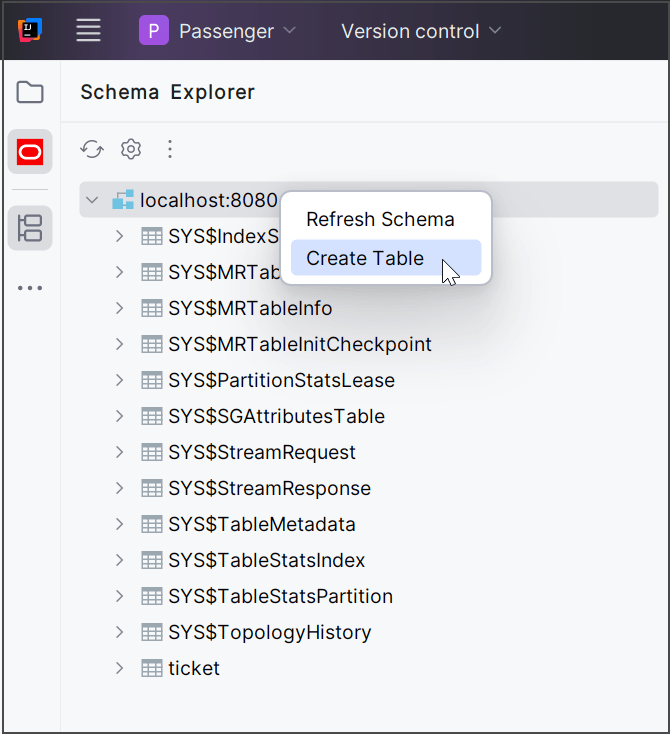
Task: Collapse the localhost:8080 connection node
Action: pyautogui.click(x=92, y=200)
